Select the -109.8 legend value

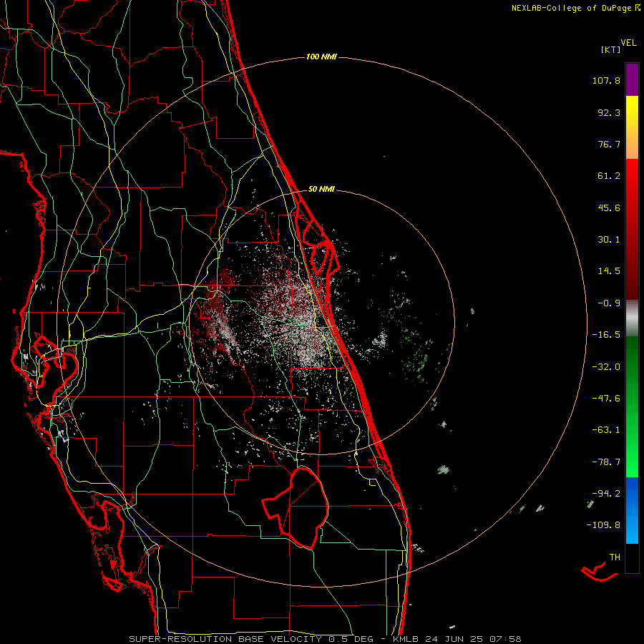tap(603, 525)
